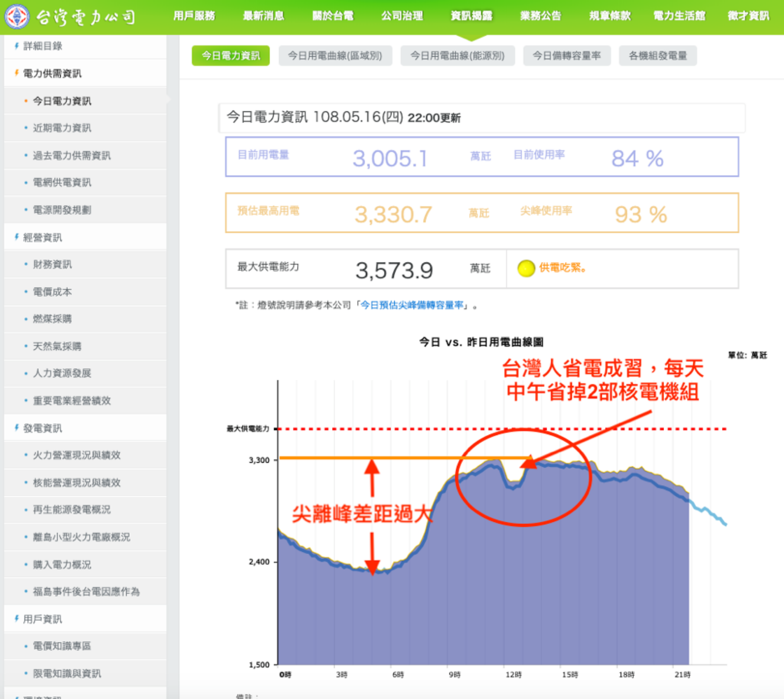
Task: Switch to 今日備轉容量率 tab
Action: [567, 56]
